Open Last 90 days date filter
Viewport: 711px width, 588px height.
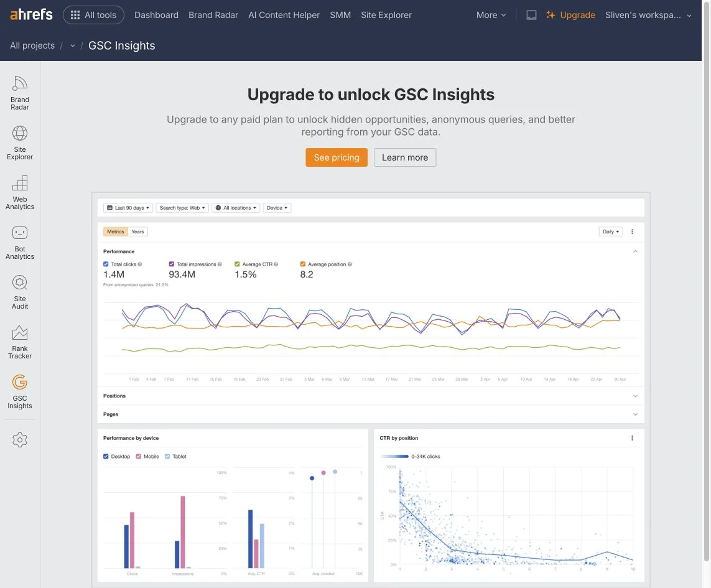tap(128, 208)
